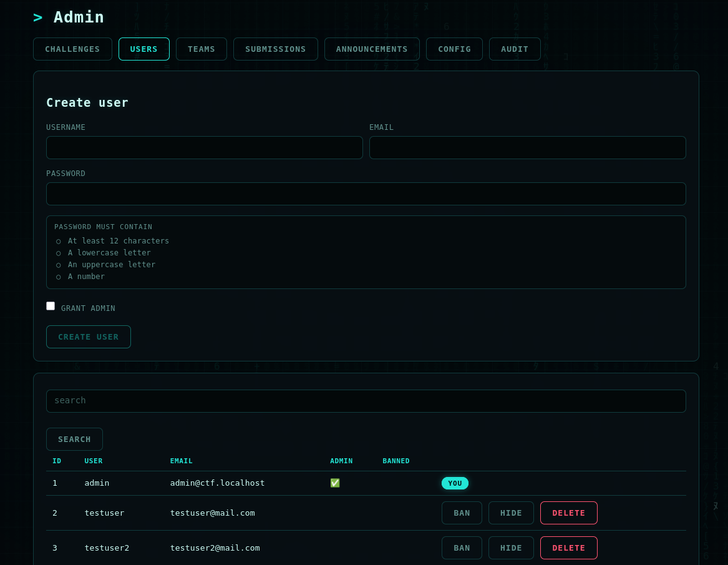Click the 'Create user' section heading
This screenshot has height=565, width=728.
coord(87,102)
